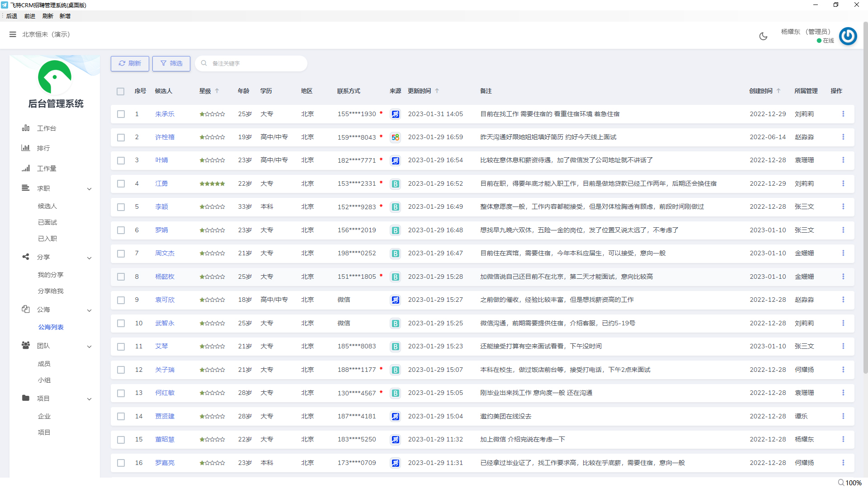This screenshot has width=868, height=488.
Task: Click 新增 in the top menu
Action: point(65,16)
